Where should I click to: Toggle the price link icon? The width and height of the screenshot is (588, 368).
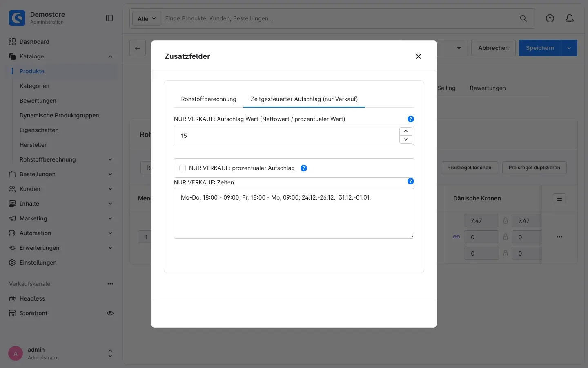pyautogui.click(x=457, y=237)
